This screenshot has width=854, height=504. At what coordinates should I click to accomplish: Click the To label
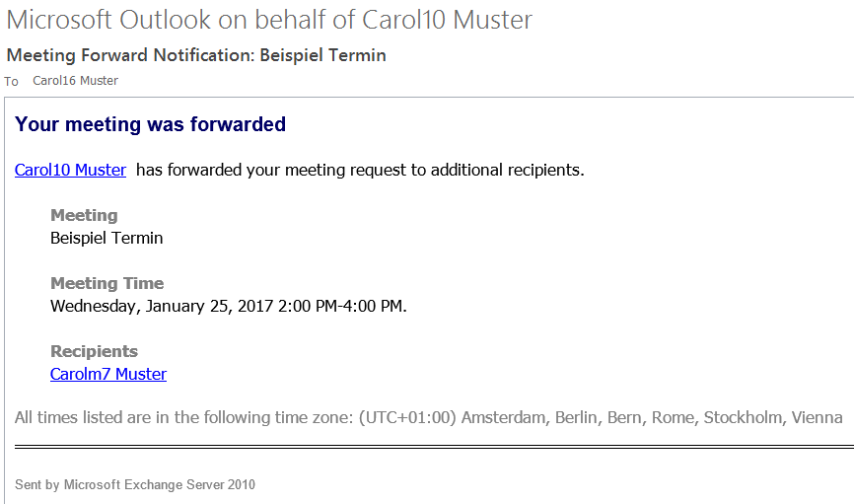12,82
